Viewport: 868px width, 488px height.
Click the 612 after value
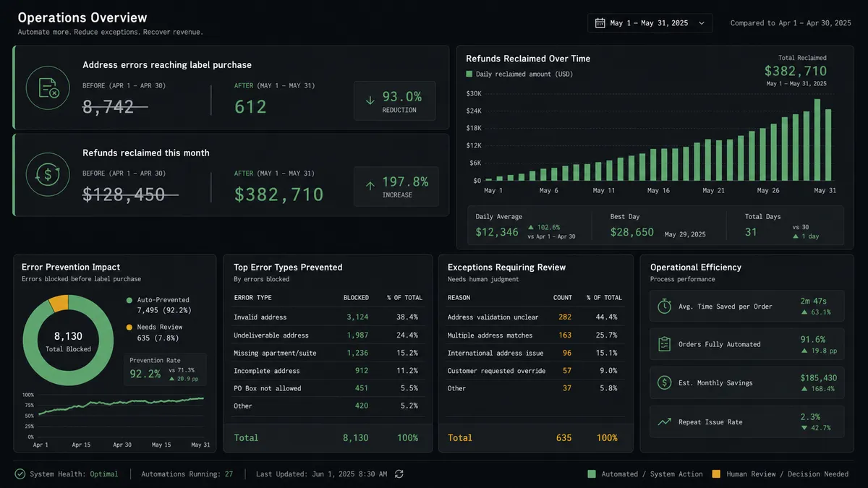(250, 107)
